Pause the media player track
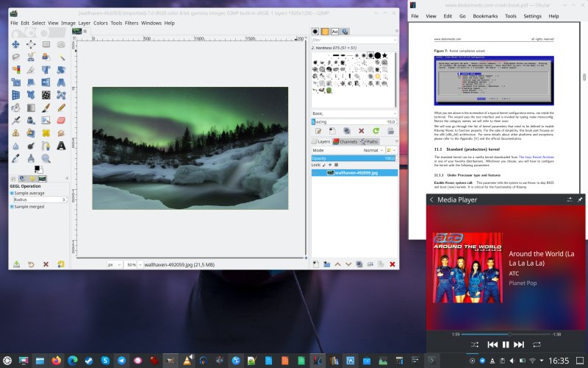 tap(506, 344)
